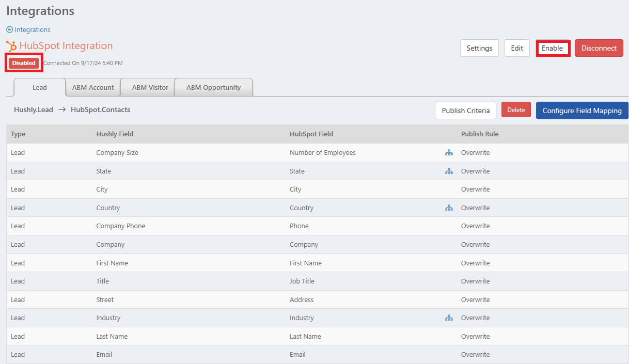Switch to the ABM Opportunity tab

[x=214, y=87]
